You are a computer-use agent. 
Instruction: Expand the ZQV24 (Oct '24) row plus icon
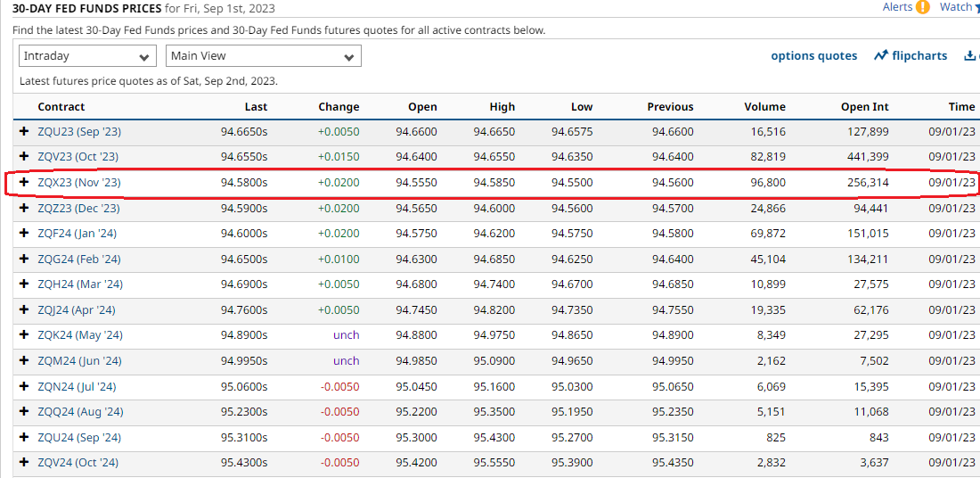pos(24,462)
